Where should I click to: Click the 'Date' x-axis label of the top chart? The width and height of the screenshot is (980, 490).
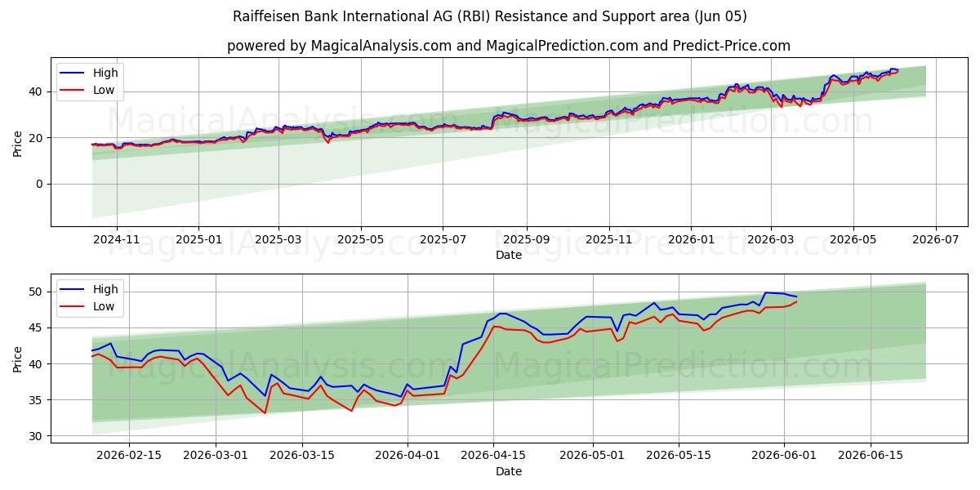(509, 255)
